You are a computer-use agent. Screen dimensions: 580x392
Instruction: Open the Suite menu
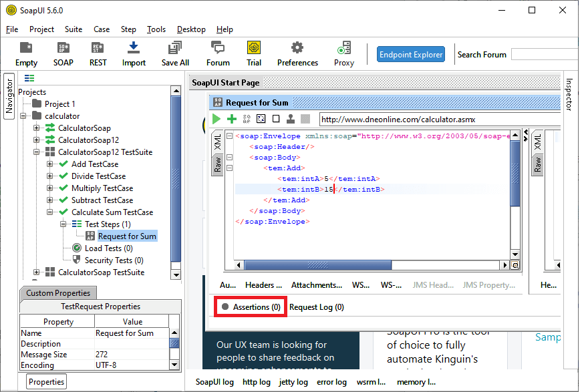click(74, 29)
